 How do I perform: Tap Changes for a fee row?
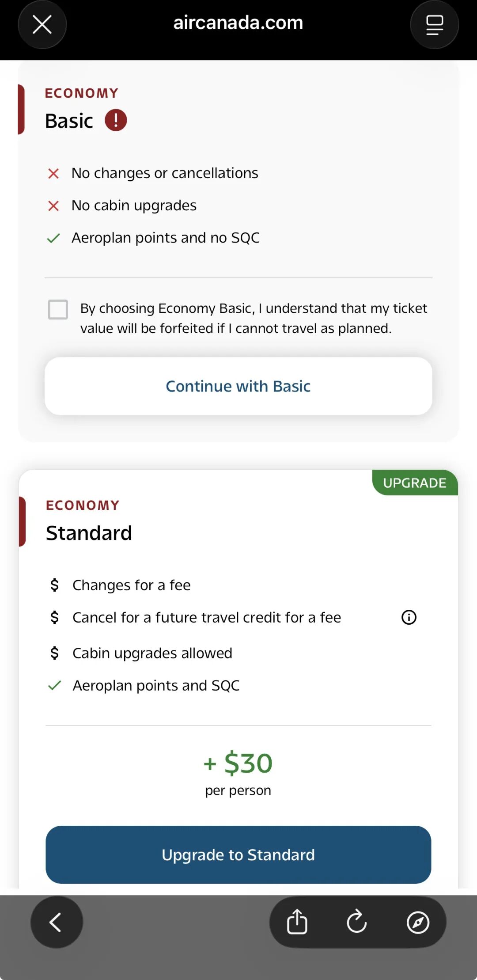(x=131, y=585)
